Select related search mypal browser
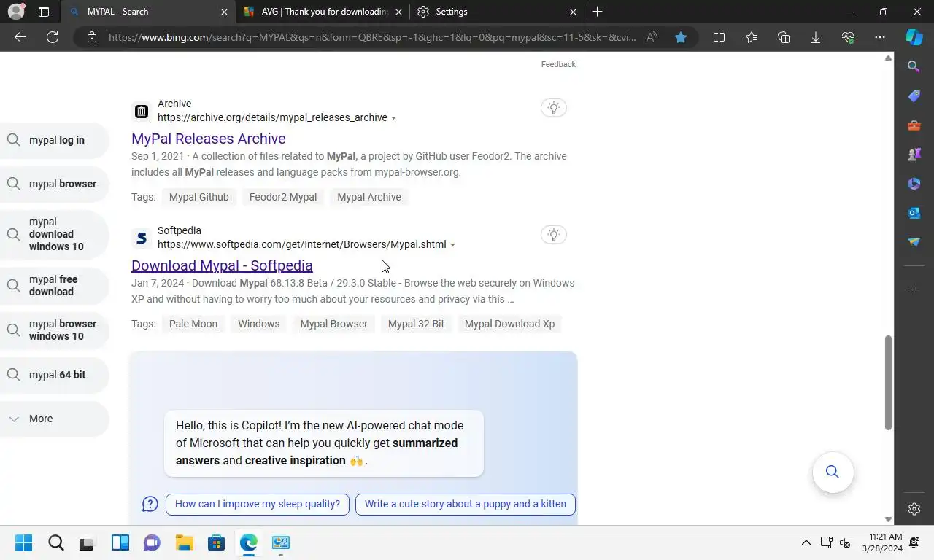Screen dimensions: 934x560 [x=54, y=184]
